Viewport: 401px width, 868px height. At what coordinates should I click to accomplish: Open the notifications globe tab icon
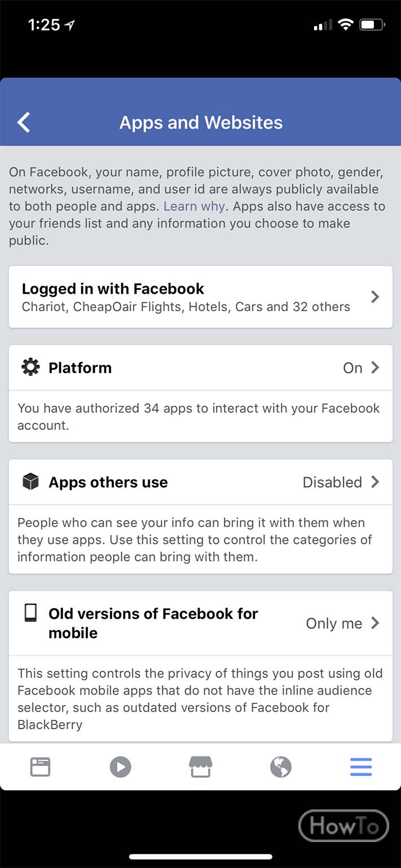click(x=280, y=767)
